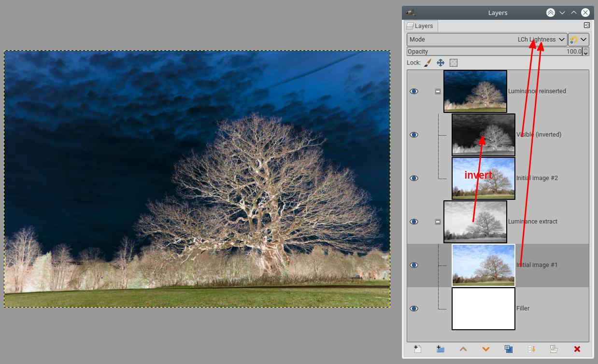Image resolution: width=598 pixels, height=364 pixels.
Task: Lock position and size of layer
Action: pyautogui.click(x=441, y=63)
